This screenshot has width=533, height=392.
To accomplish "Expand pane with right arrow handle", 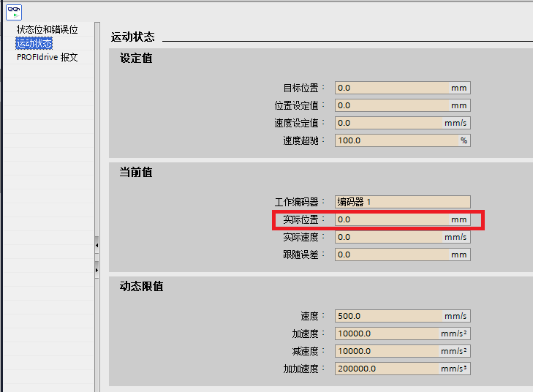I will pyautogui.click(x=97, y=270).
